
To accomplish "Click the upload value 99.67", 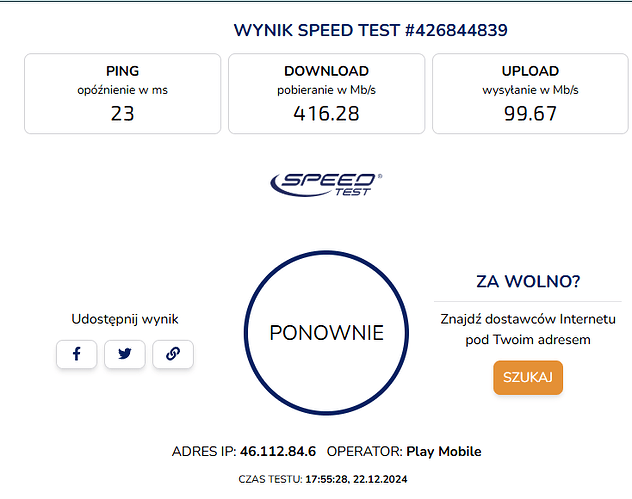I will click(x=530, y=114).
